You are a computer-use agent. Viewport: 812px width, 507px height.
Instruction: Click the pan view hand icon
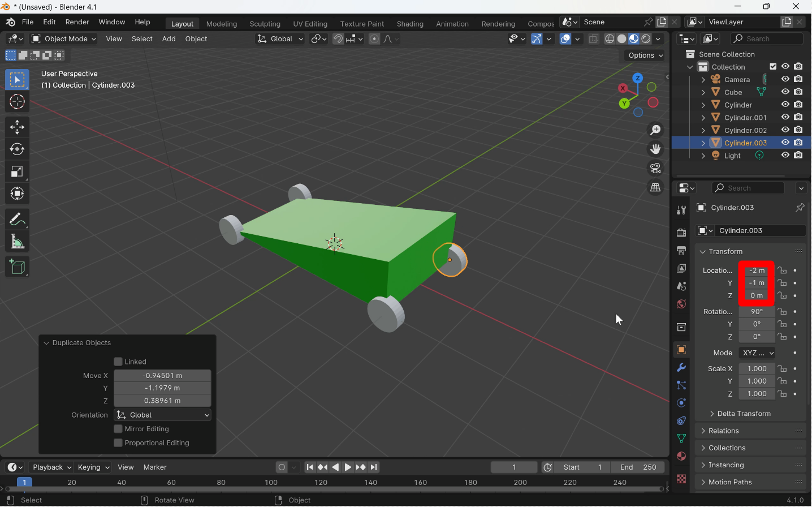tap(655, 149)
